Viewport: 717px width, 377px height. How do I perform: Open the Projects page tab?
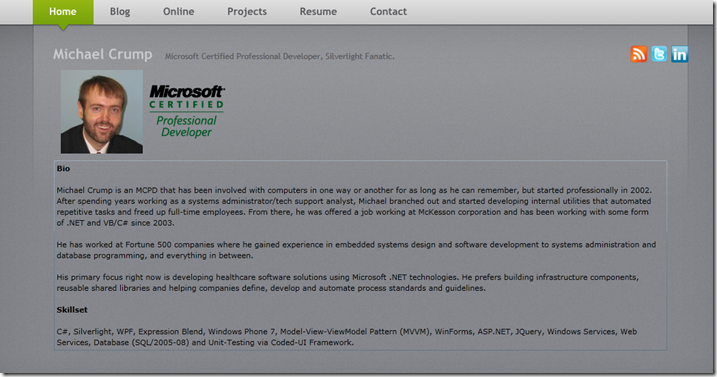(247, 12)
